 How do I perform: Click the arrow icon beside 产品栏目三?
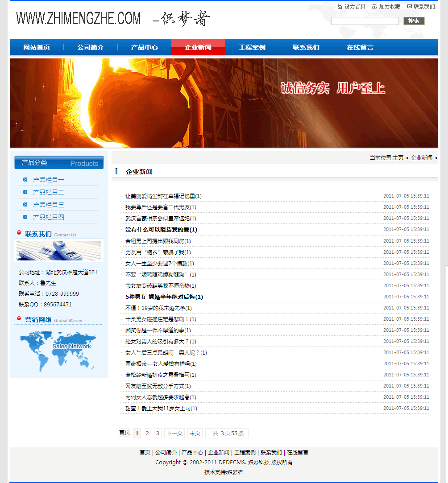[x=25, y=205]
